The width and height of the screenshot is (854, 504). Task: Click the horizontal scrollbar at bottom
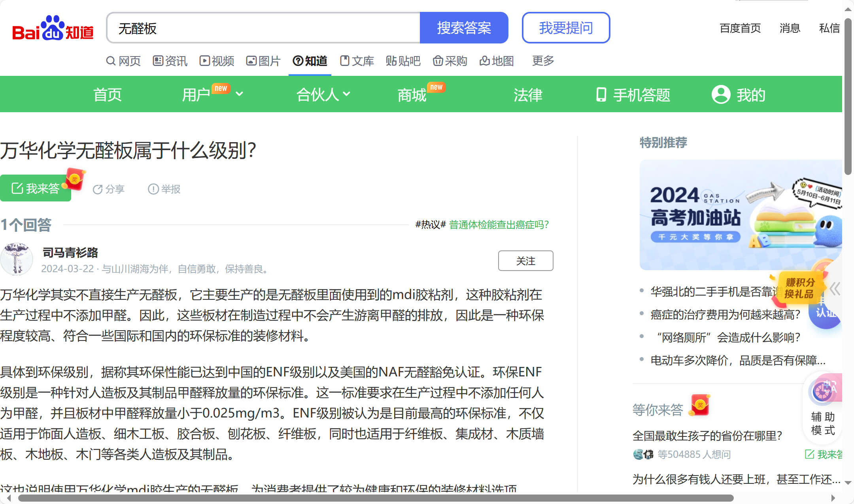click(x=376, y=498)
